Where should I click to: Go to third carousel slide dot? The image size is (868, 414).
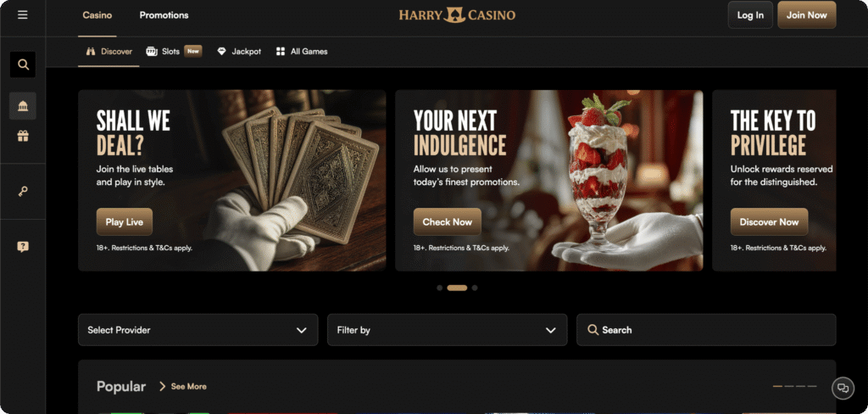click(475, 288)
